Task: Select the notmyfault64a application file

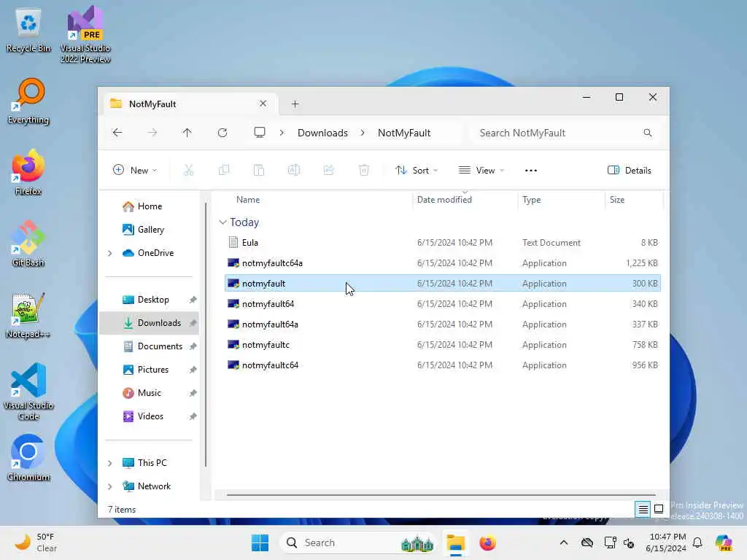Action: [x=443, y=324]
